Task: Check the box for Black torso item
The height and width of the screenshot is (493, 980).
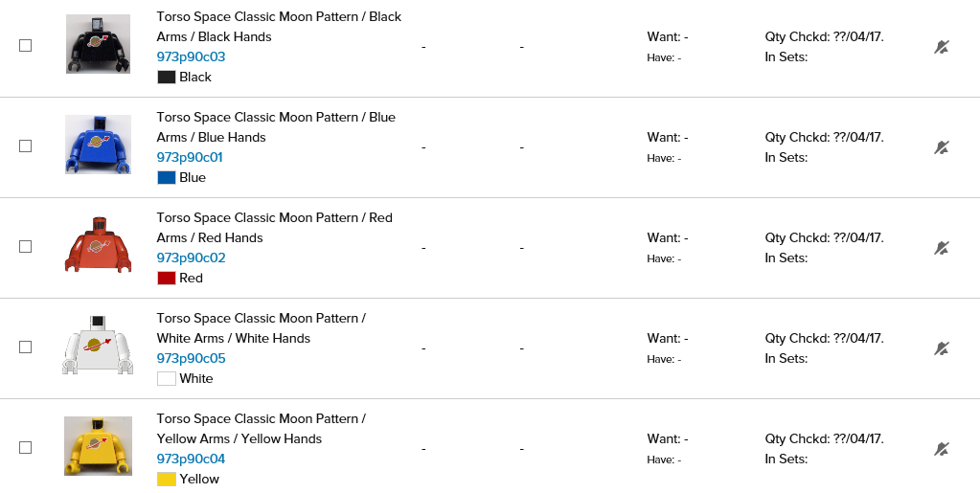Action: pyautogui.click(x=26, y=45)
